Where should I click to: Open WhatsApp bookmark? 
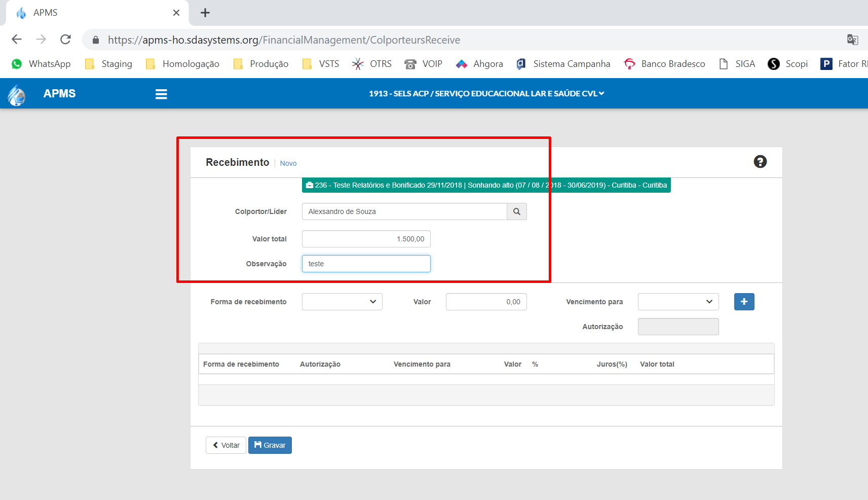tap(41, 64)
